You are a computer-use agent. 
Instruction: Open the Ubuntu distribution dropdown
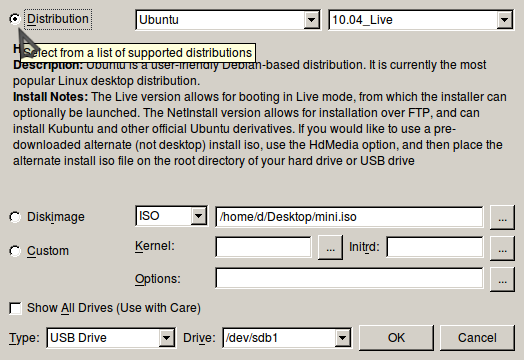click(228, 20)
